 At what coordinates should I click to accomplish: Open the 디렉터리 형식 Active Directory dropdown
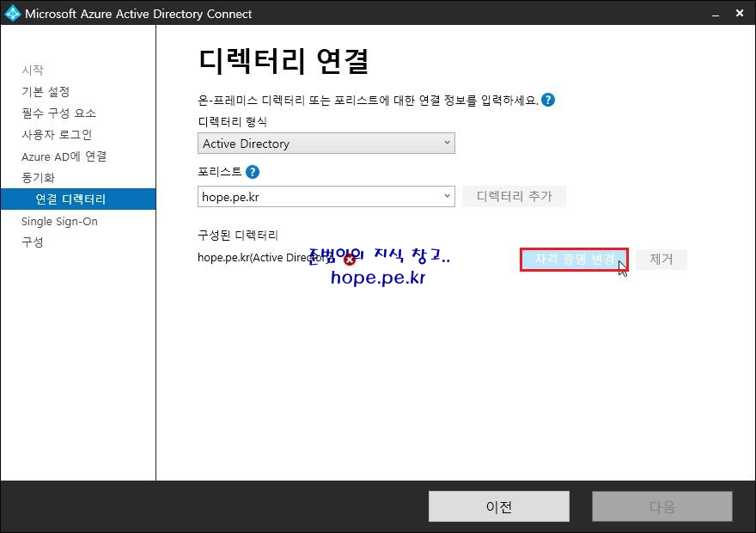tap(326, 144)
